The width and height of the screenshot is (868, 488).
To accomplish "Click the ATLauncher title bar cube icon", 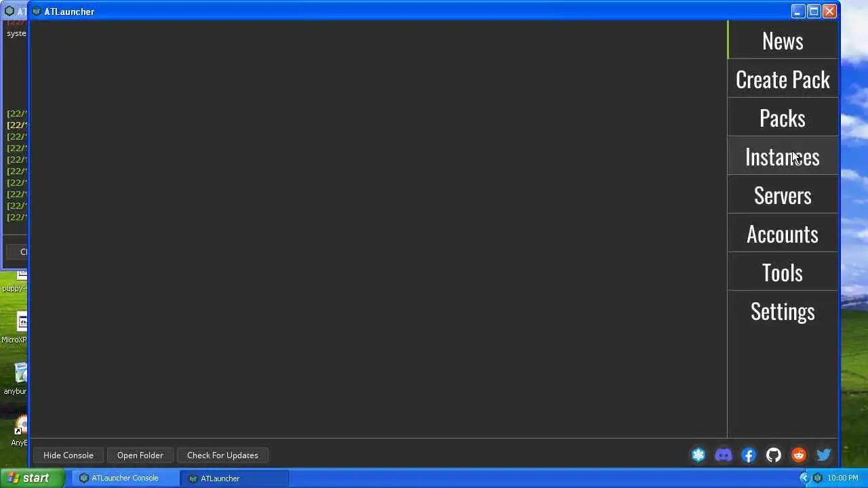I will 37,12.
